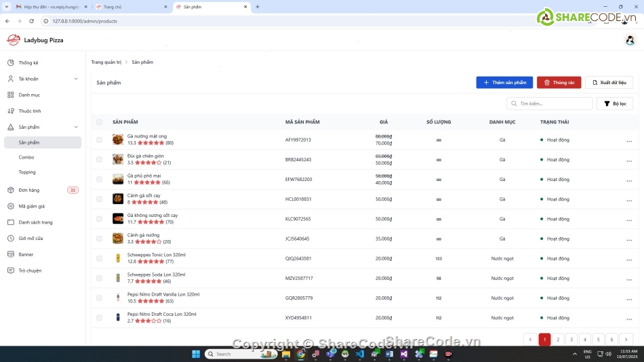
Task: Click the Thêm sản phẩm button
Action: 504,82
